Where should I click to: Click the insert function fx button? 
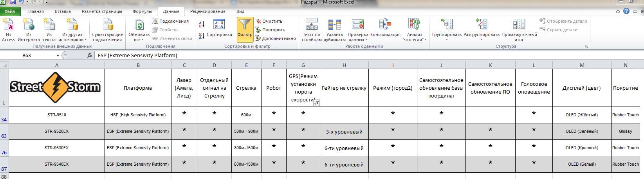[90, 56]
